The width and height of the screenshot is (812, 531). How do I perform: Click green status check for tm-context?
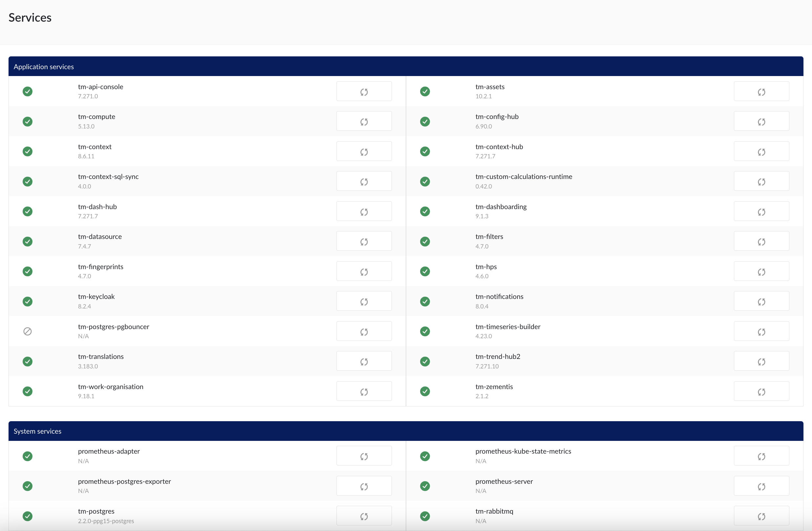(x=28, y=151)
